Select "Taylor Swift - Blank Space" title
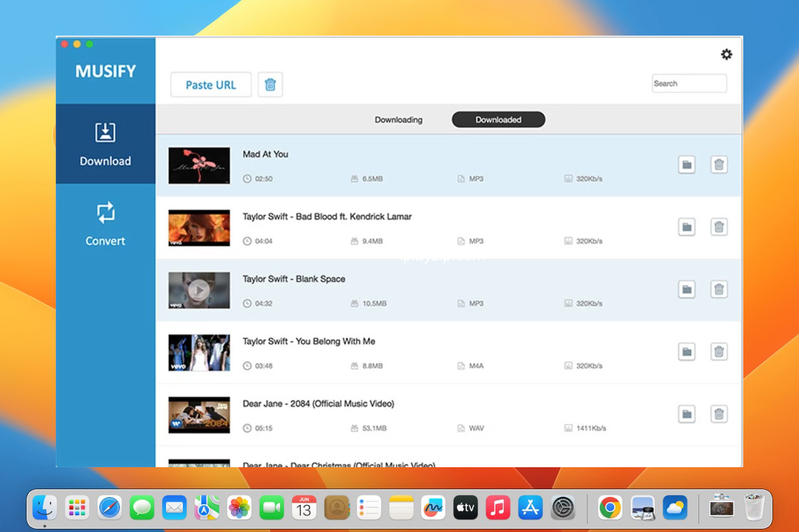The height and width of the screenshot is (532, 799). (x=294, y=279)
